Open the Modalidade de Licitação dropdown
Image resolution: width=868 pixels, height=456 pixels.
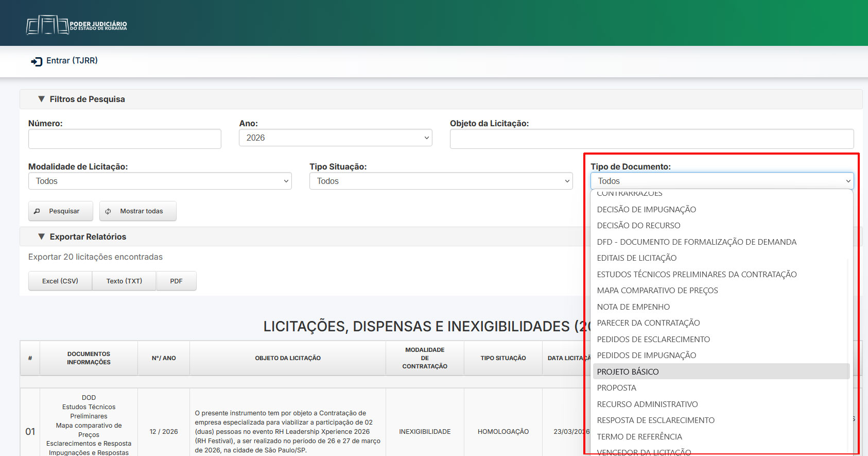[x=160, y=181]
